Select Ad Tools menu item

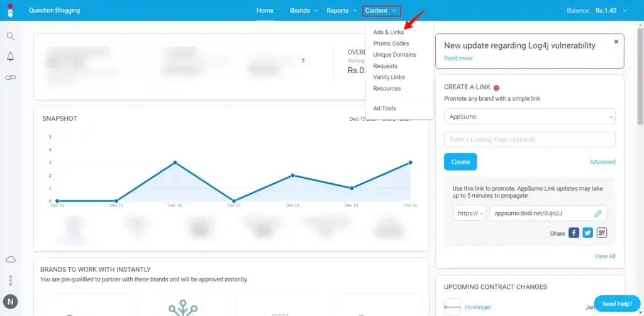tap(384, 108)
